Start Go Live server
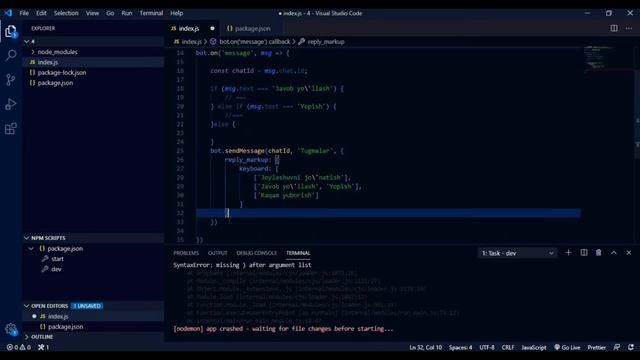The image size is (640, 360). click(x=567, y=347)
